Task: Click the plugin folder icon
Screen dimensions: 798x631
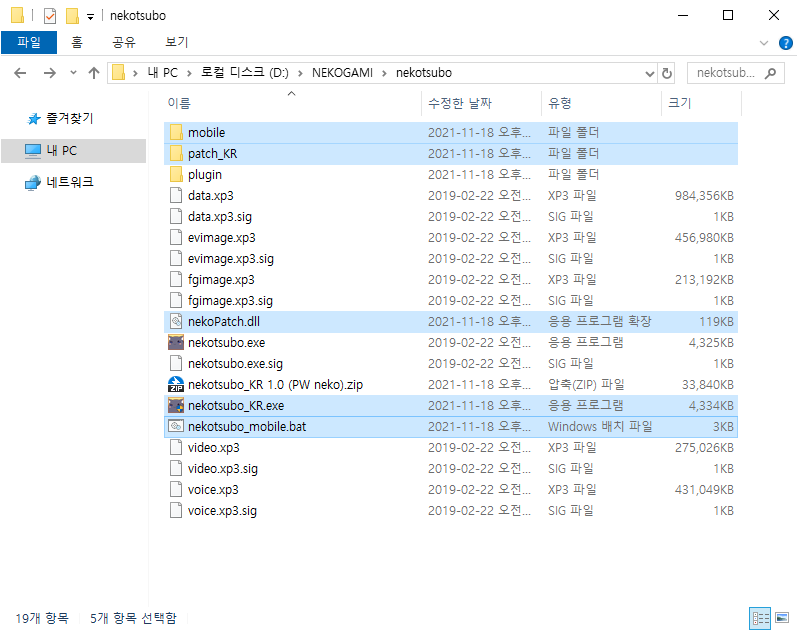Action: [176, 175]
